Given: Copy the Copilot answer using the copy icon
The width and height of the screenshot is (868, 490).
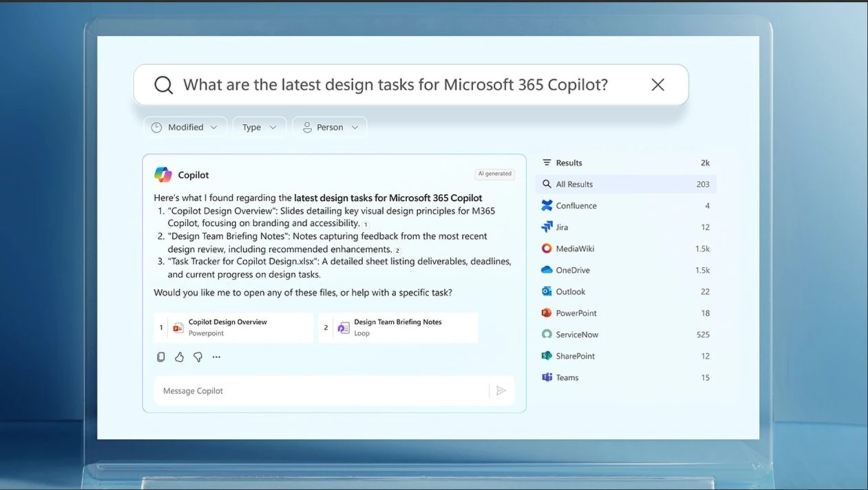Looking at the screenshot, I should pyautogui.click(x=161, y=356).
